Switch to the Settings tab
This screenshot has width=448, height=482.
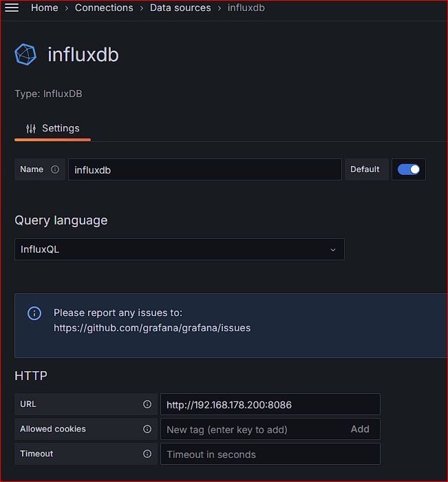click(52, 129)
